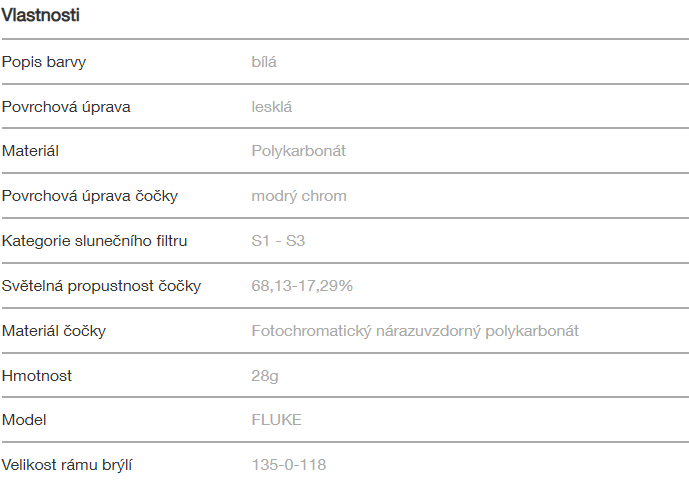Click the modrý chrom value
The height and width of the screenshot is (480, 689).
(299, 196)
